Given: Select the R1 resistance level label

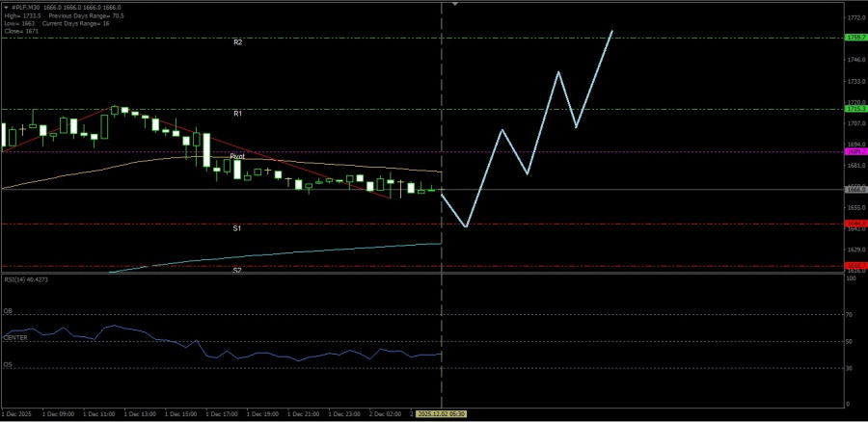Looking at the screenshot, I should click(x=237, y=113).
